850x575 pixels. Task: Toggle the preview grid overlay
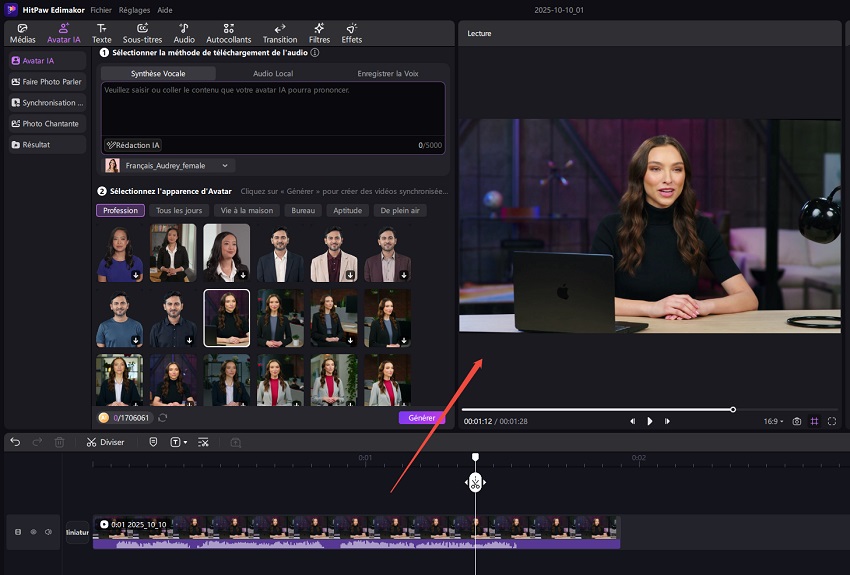click(x=814, y=422)
